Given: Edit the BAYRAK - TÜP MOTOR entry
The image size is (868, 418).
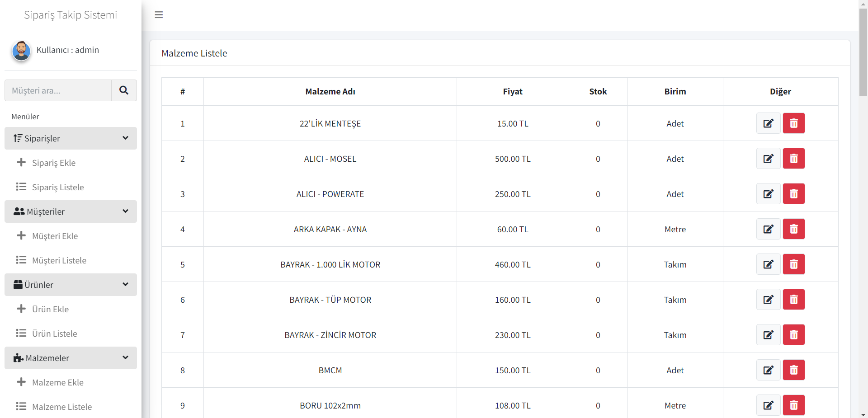Looking at the screenshot, I should click(768, 300).
